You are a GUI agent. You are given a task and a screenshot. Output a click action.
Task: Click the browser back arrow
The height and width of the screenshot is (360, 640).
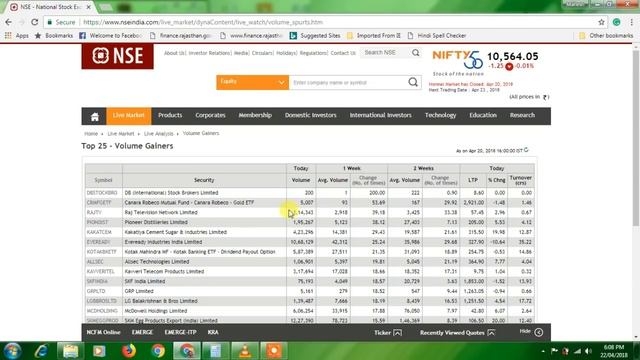pyautogui.click(x=8, y=22)
